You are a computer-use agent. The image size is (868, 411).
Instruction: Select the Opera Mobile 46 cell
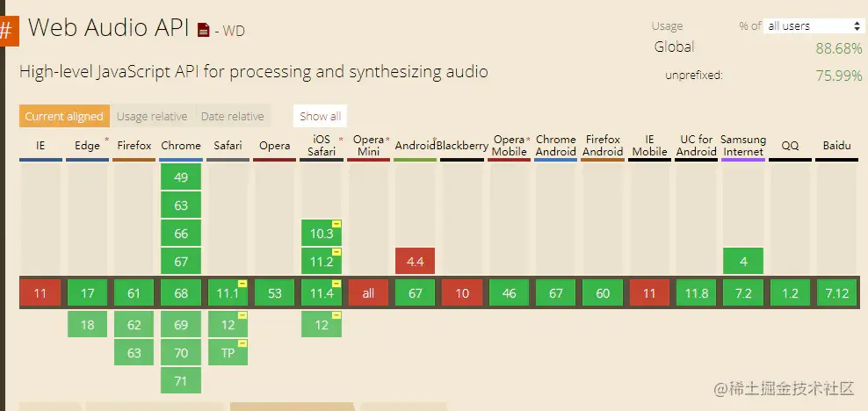510,293
